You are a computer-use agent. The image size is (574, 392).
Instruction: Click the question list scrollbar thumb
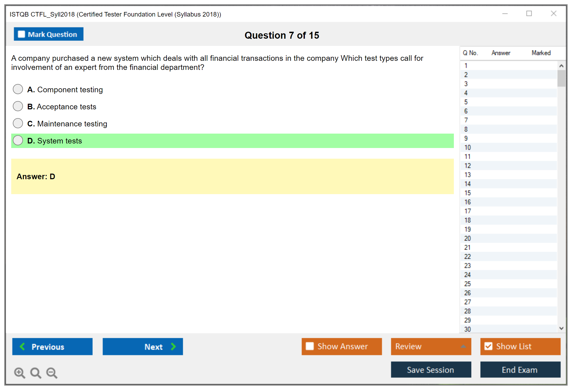[x=561, y=78]
